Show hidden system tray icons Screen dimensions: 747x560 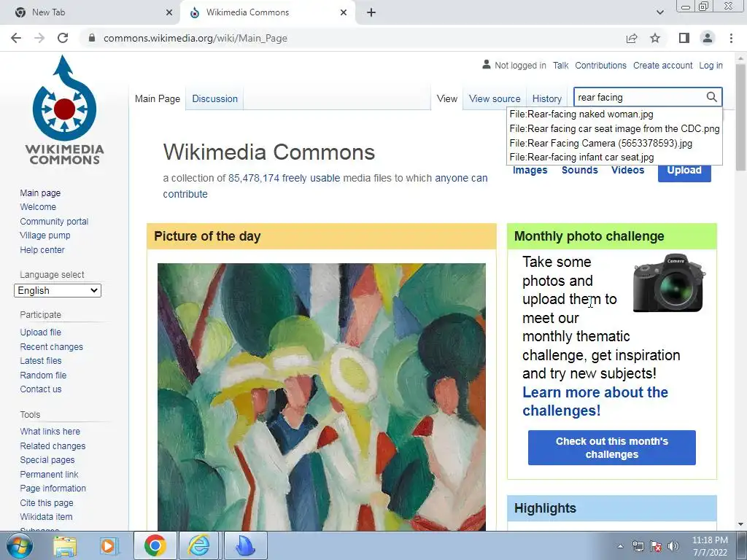coord(620,547)
